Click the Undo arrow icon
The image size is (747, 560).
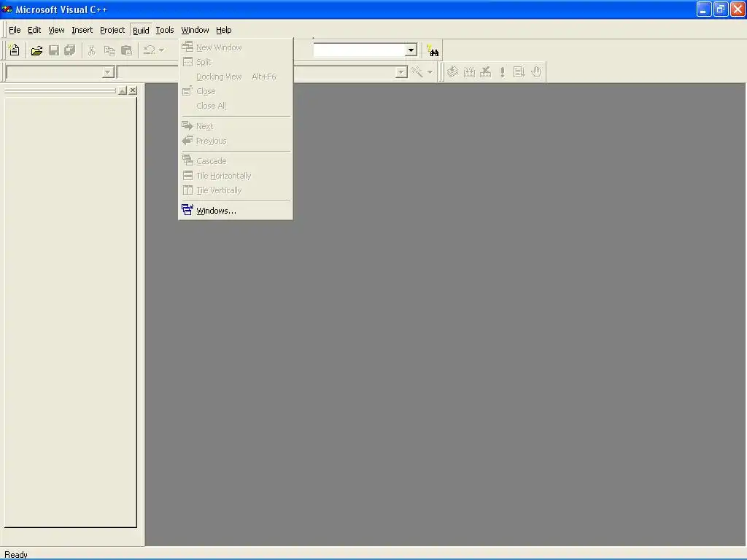(150, 50)
